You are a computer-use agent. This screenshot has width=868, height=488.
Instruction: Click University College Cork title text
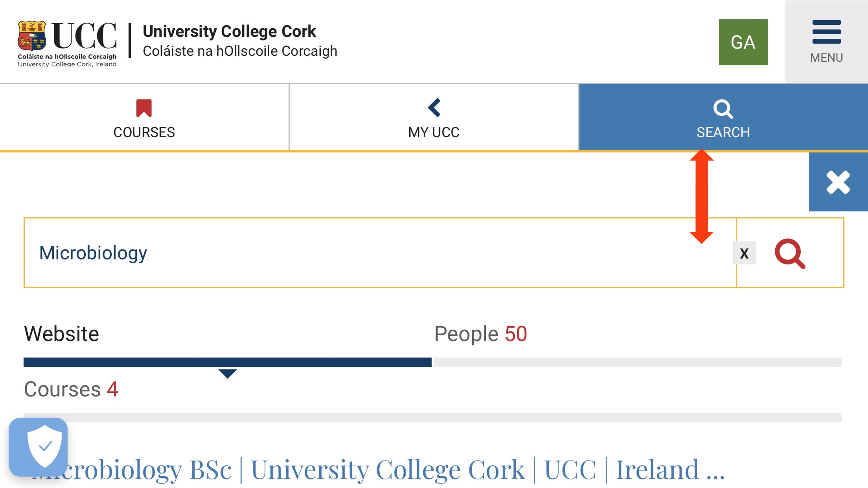tap(229, 31)
